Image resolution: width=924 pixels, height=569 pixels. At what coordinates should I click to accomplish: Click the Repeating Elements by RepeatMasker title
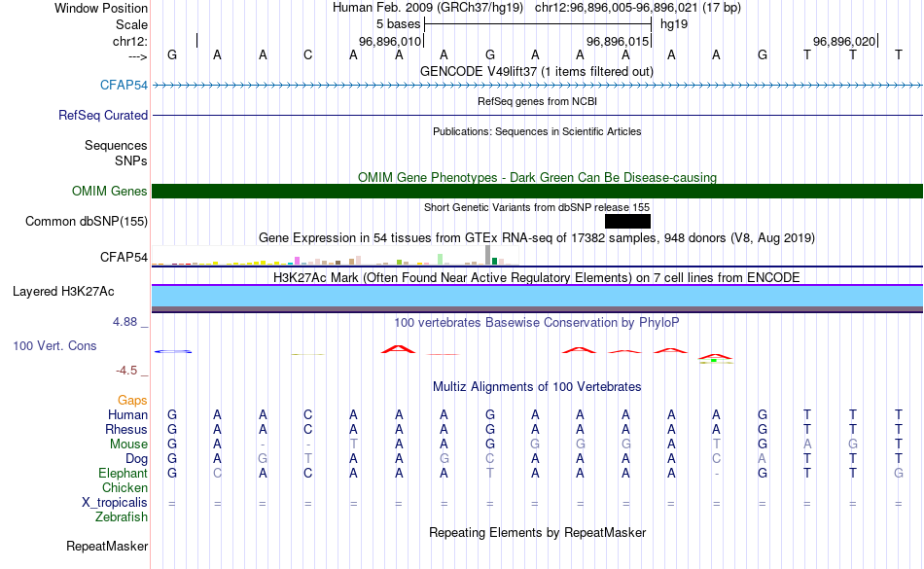click(x=538, y=532)
